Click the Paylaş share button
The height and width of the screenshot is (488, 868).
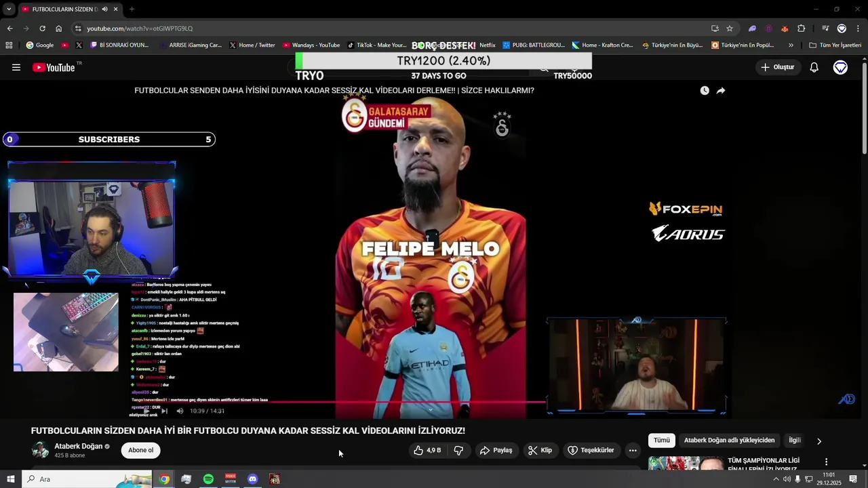pyautogui.click(x=496, y=450)
